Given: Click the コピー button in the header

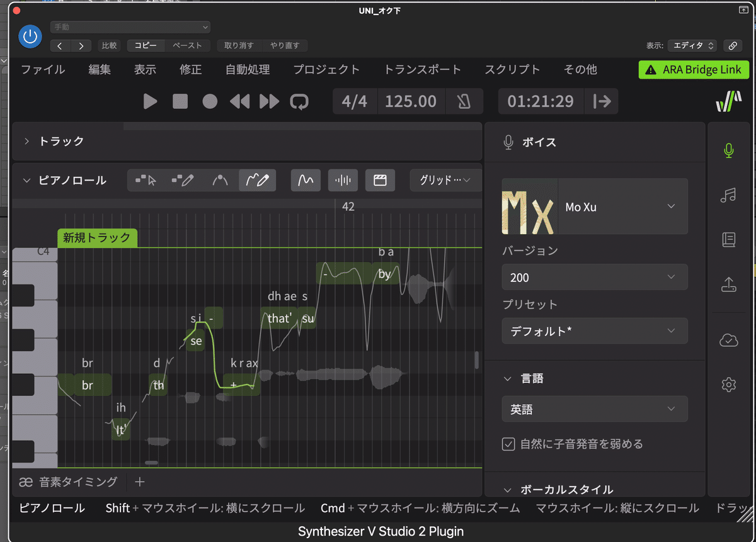Looking at the screenshot, I should pos(146,45).
